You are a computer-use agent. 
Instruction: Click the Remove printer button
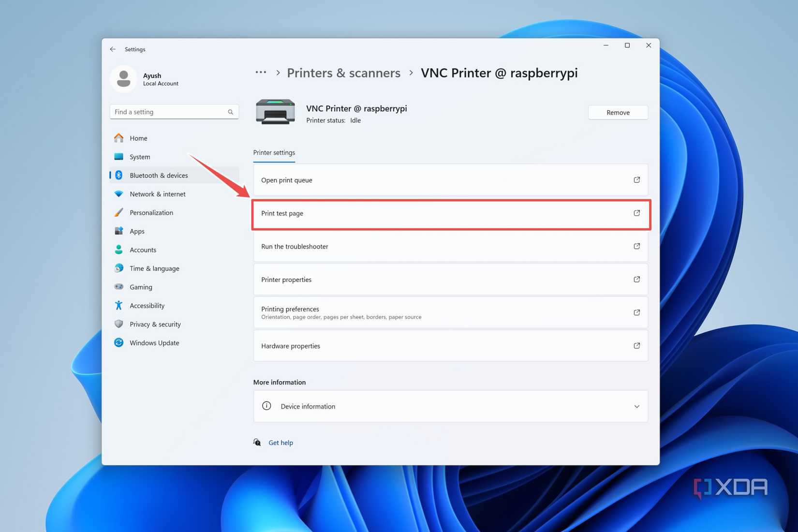coord(618,112)
